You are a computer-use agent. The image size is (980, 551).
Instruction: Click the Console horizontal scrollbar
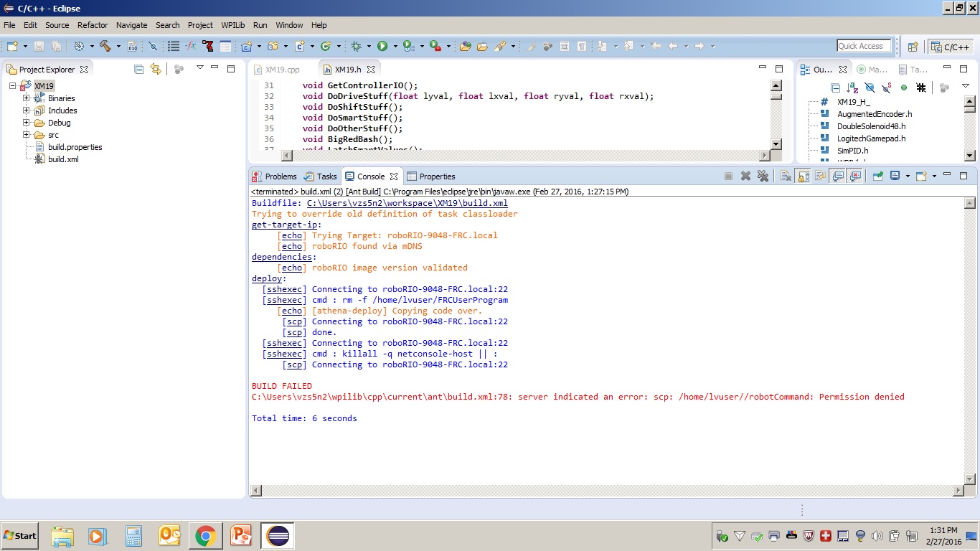pos(606,491)
